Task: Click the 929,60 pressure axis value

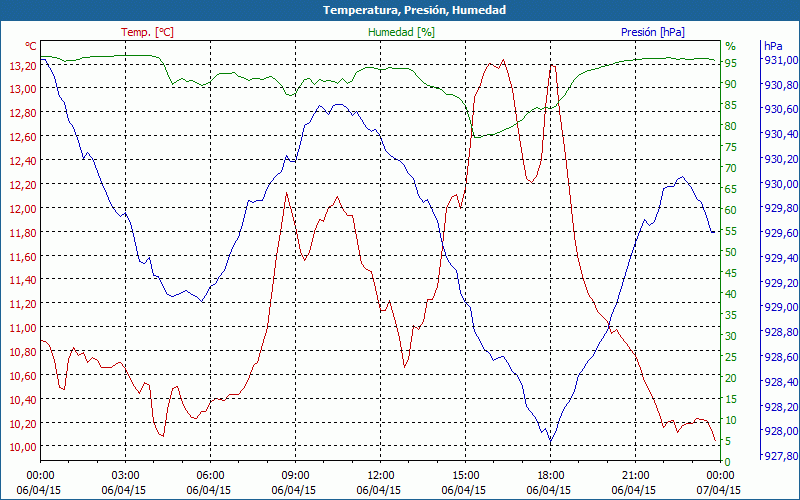Action: coord(780,233)
